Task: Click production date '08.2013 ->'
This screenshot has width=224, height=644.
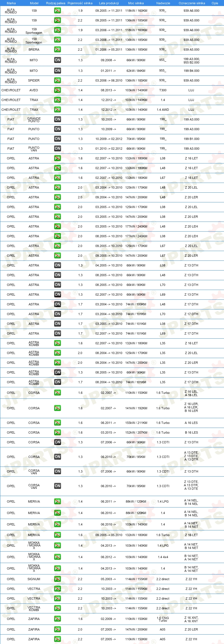Action: click(108, 90)
